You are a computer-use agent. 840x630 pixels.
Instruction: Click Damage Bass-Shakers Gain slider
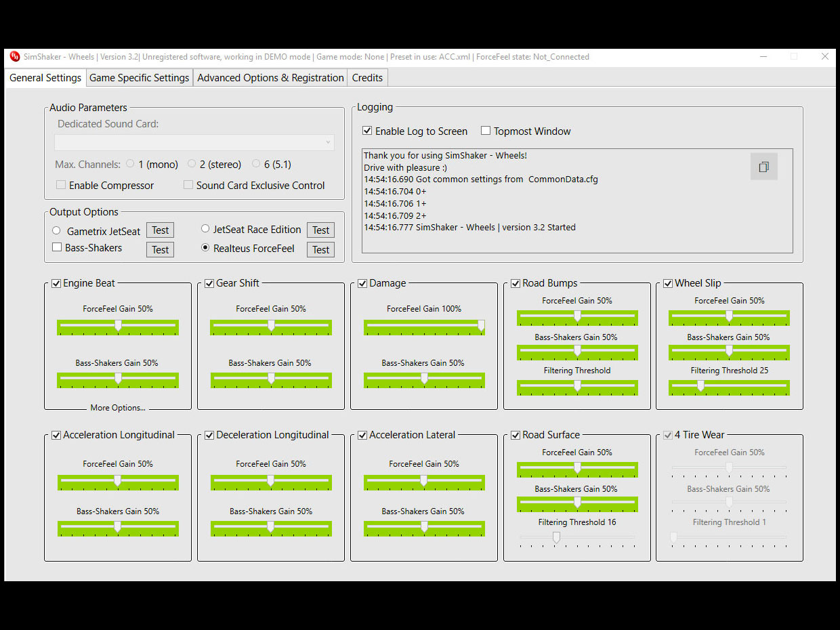click(x=424, y=380)
